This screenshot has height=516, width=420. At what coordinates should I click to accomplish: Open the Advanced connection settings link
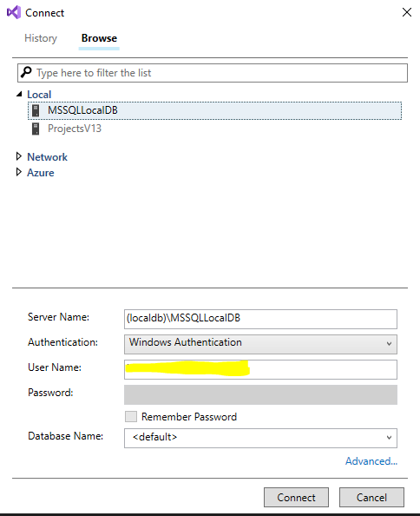371,461
